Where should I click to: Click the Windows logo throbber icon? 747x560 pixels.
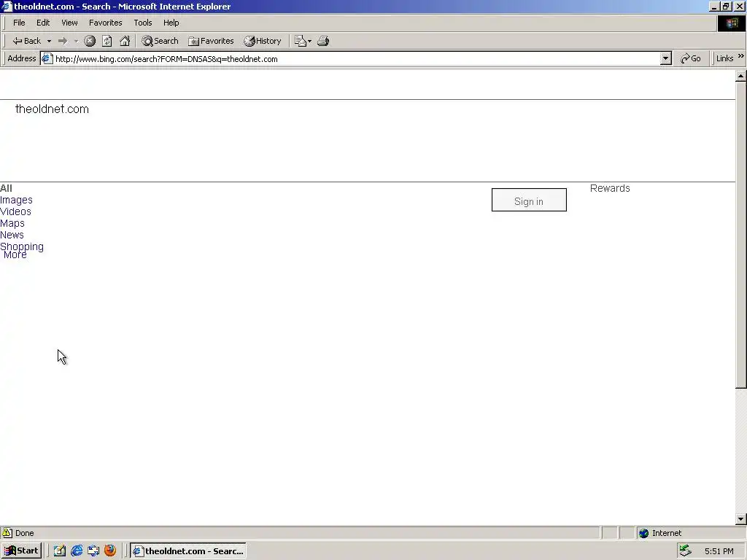(x=731, y=23)
